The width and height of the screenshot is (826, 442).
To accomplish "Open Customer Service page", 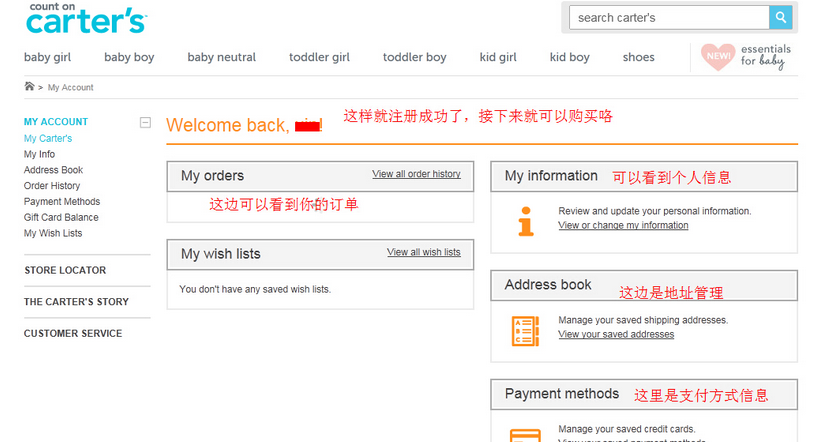I will click(x=73, y=333).
